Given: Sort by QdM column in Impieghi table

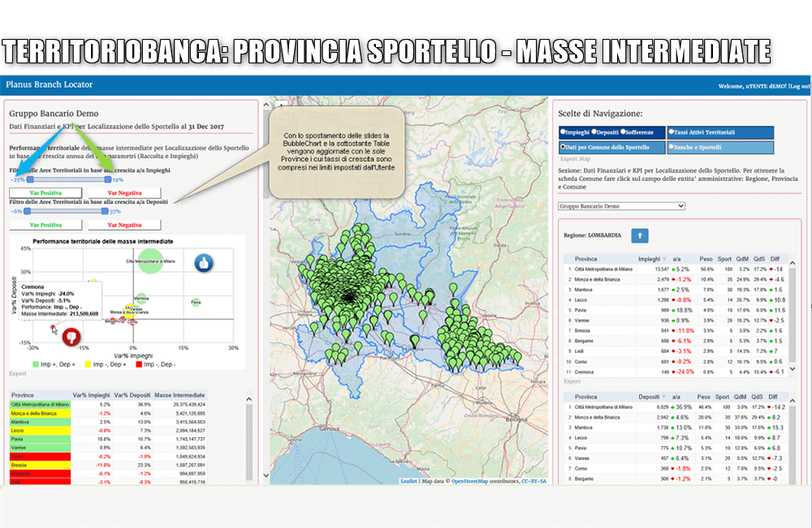Looking at the screenshot, I should 742,259.
